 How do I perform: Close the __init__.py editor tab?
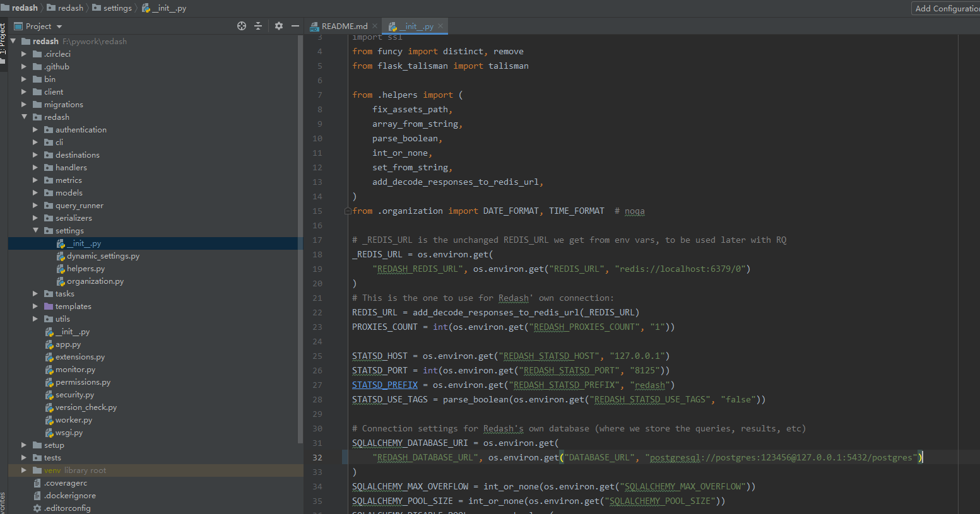tap(440, 26)
